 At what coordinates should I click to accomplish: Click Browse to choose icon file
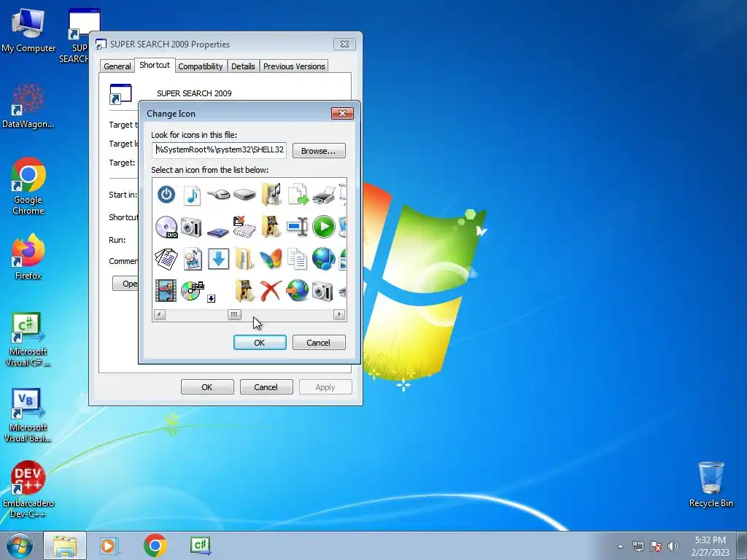pyautogui.click(x=319, y=150)
